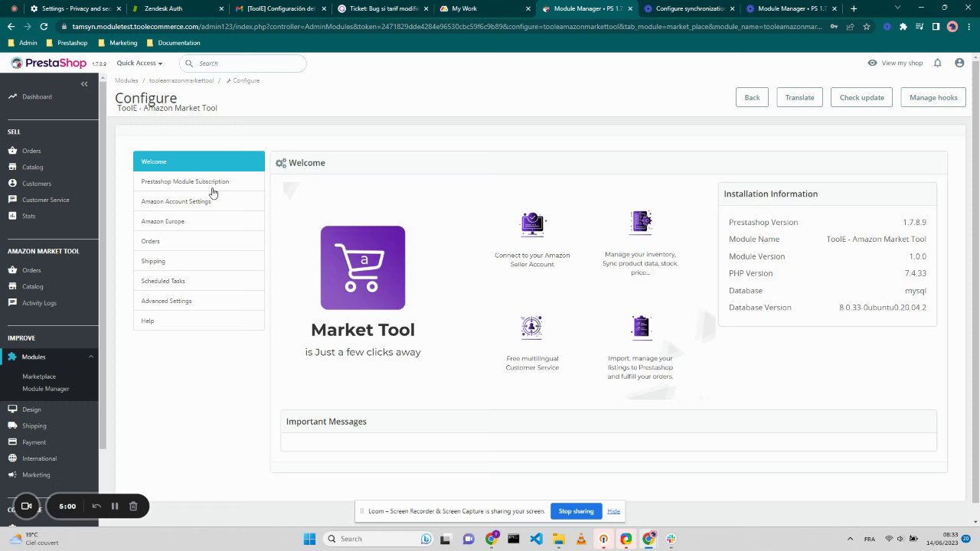The image size is (980, 551).
Task: Delete the Loom recording with trash icon
Action: pyautogui.click(x=133, y=506)
